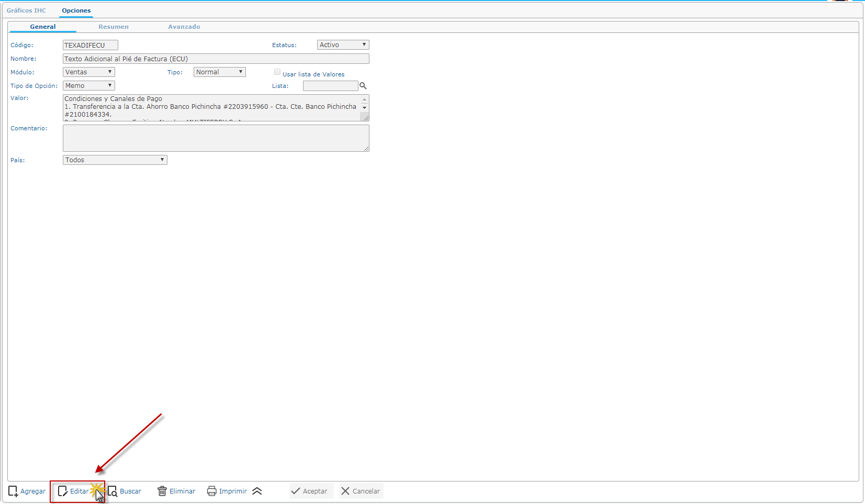Open the Módulo dropdown showing Ventas
The image size is (865, 504).
tap(89, 72)
